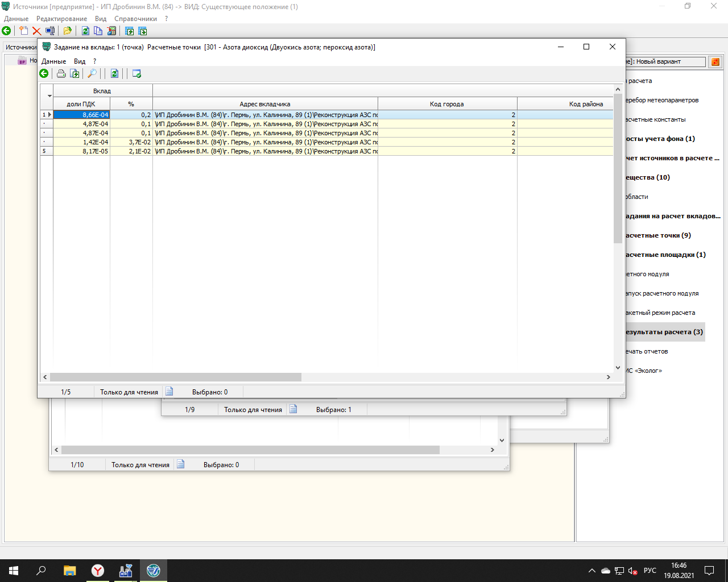
Task: Click the printer icon in the contributions toolbar
Action: [x=61, y=73]
